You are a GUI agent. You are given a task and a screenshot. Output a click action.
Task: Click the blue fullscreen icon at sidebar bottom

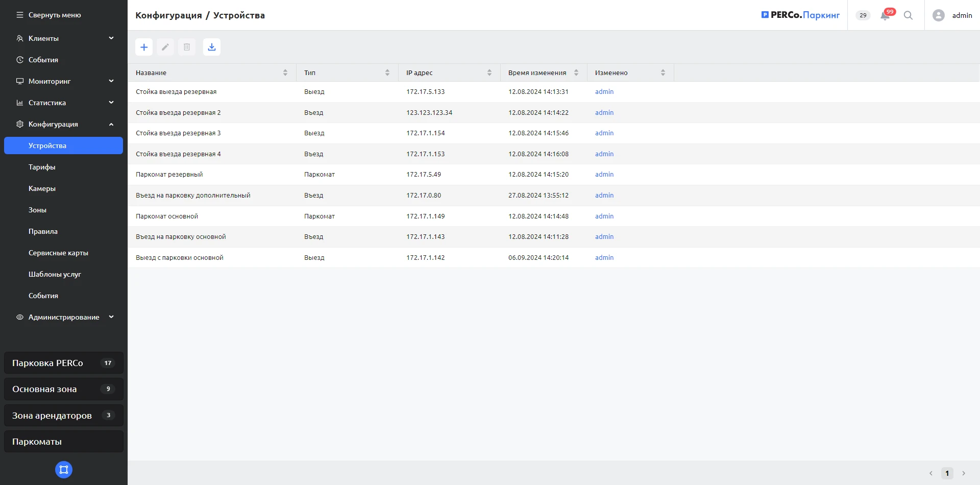64,470
